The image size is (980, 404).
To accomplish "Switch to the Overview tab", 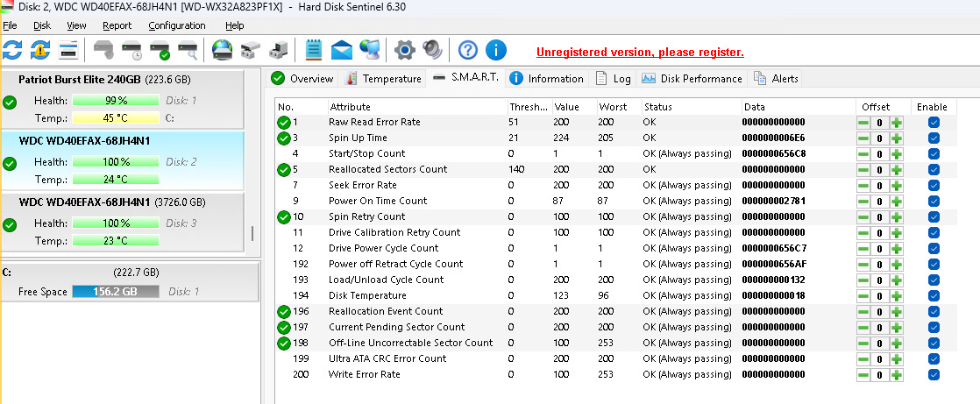I will [304, 79].
